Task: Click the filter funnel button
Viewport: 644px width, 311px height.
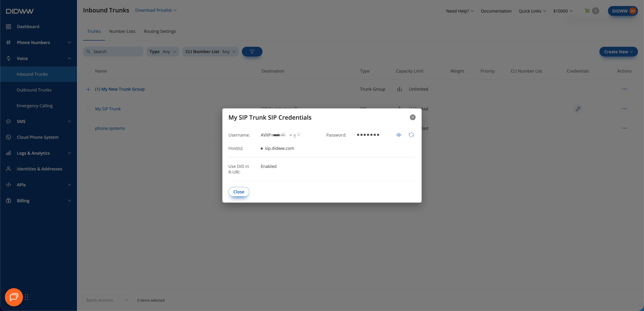Action: [252, 52]
